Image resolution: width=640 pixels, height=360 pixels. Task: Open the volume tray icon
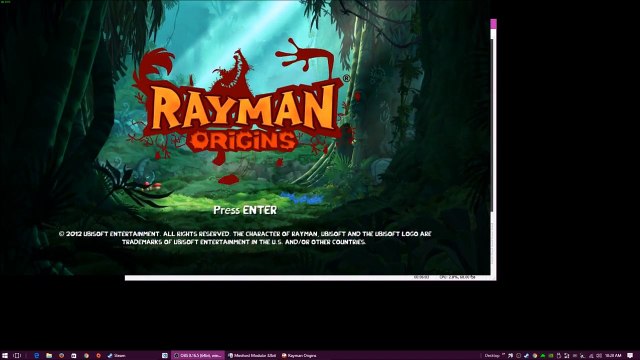pyautogui.click(x=599, y=356)
